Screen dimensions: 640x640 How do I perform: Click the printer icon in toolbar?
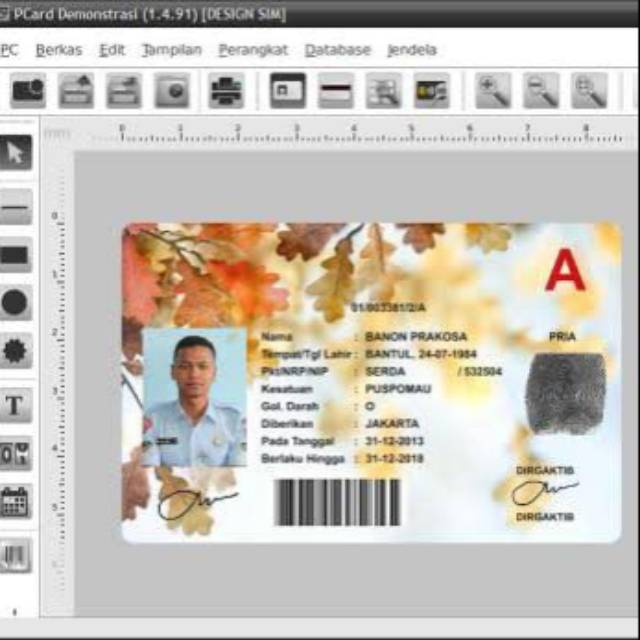pyautogui.click(x=226, y=91)
